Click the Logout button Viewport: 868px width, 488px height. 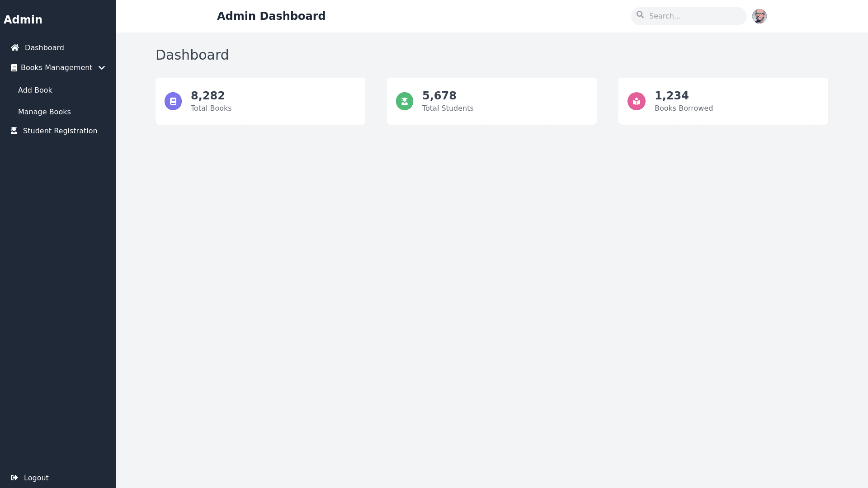click(x=36, y=478)
